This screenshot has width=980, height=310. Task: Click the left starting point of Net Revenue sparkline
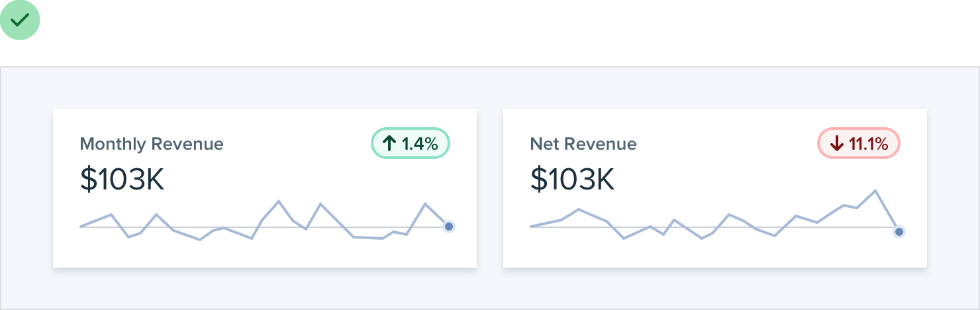click(x=531, y=227)
